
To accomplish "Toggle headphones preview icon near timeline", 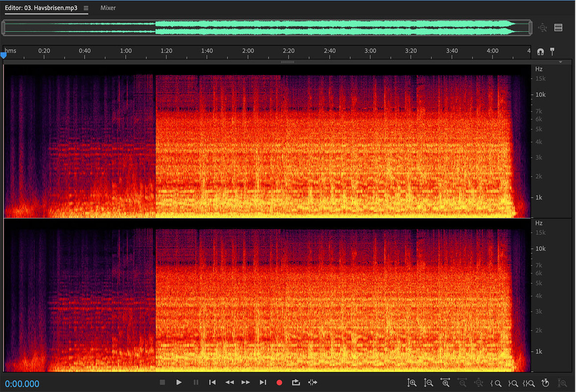I will point(540,51).
